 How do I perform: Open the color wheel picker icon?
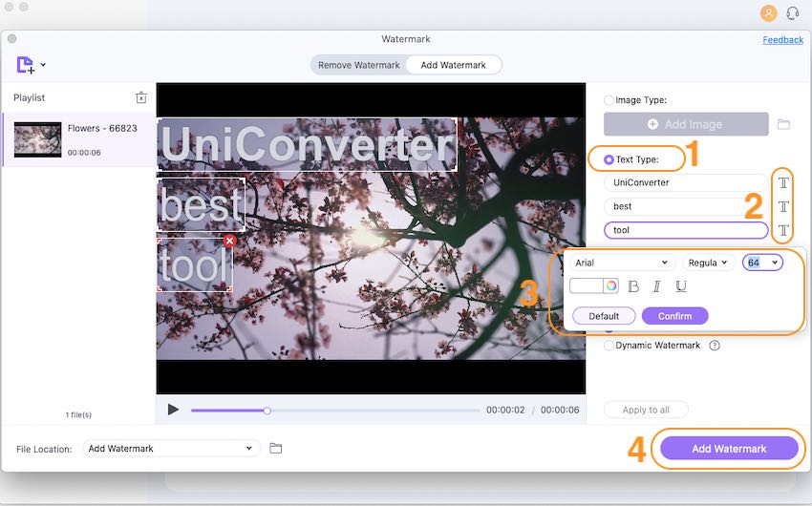pos(611,285)
